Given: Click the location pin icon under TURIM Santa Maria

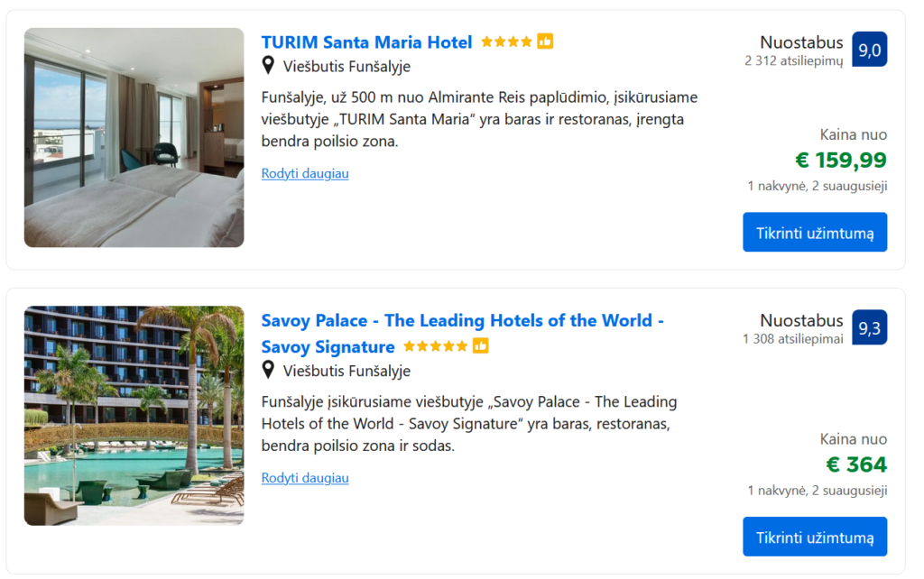Looking at the screenshot, I should tap(268, 65).
